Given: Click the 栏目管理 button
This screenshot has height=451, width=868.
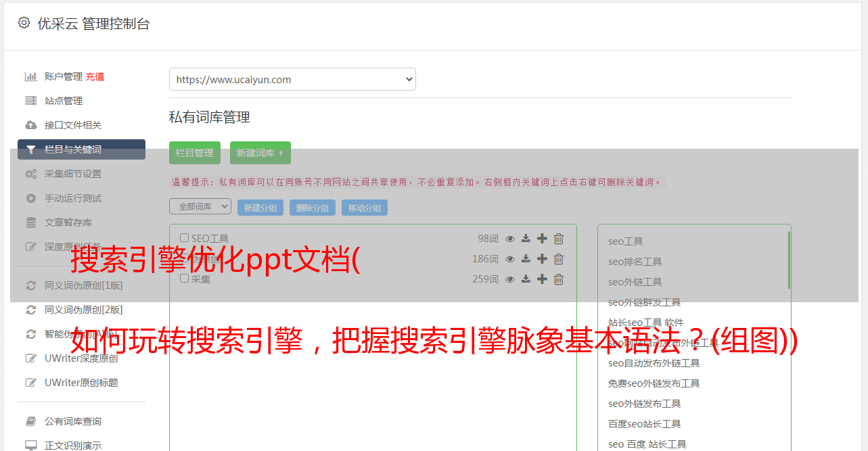Looking at the screenshot, I should pyautogui.click(x=195, y=153).
